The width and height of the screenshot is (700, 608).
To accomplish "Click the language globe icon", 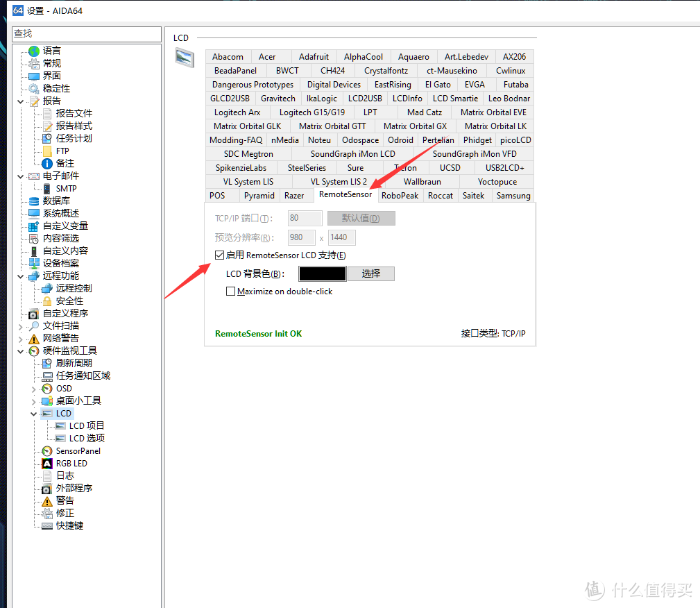I will coord(34,51).
